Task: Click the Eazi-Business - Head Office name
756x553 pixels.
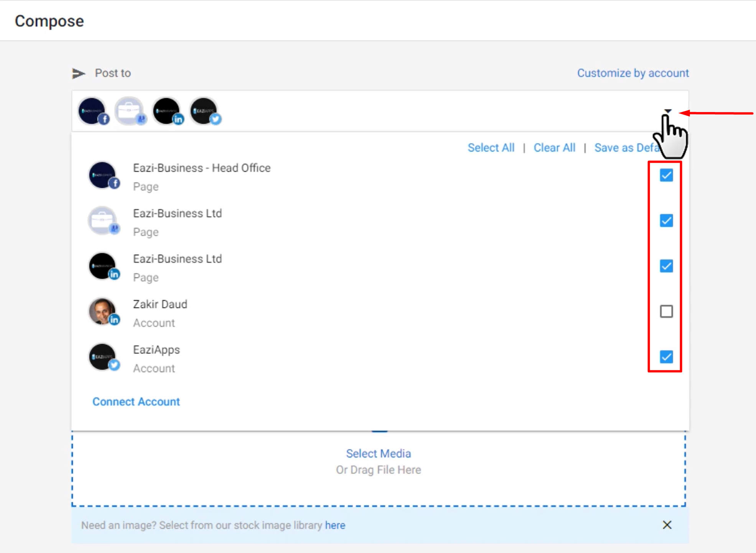Action: tap(202, 168)
